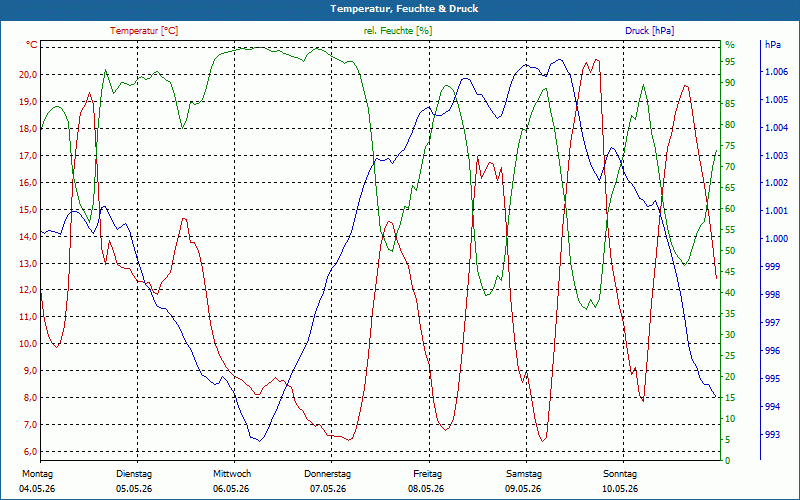The height and width of the screenshot is (500, 800).
Task: Click the 50 value on humidity axis
Action: 731,251
